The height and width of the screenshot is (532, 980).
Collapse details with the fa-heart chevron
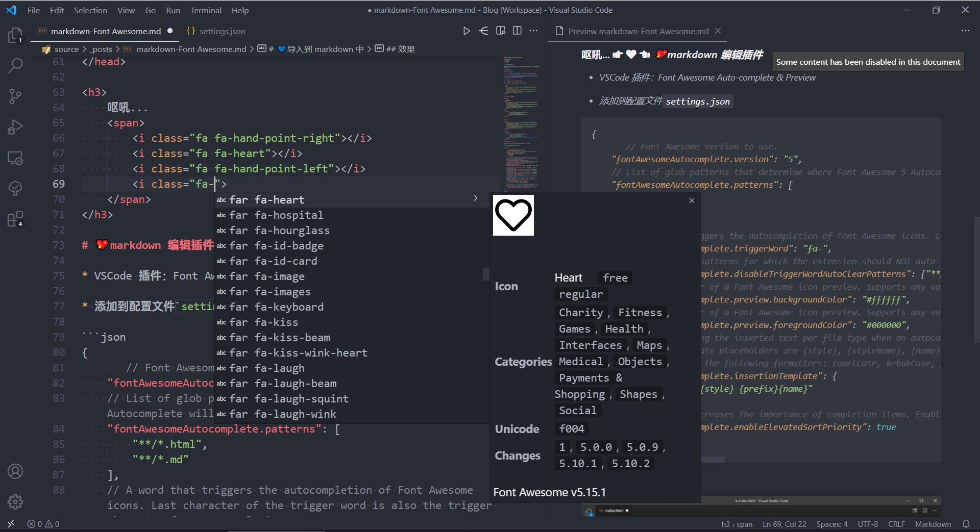pos(476,198)
